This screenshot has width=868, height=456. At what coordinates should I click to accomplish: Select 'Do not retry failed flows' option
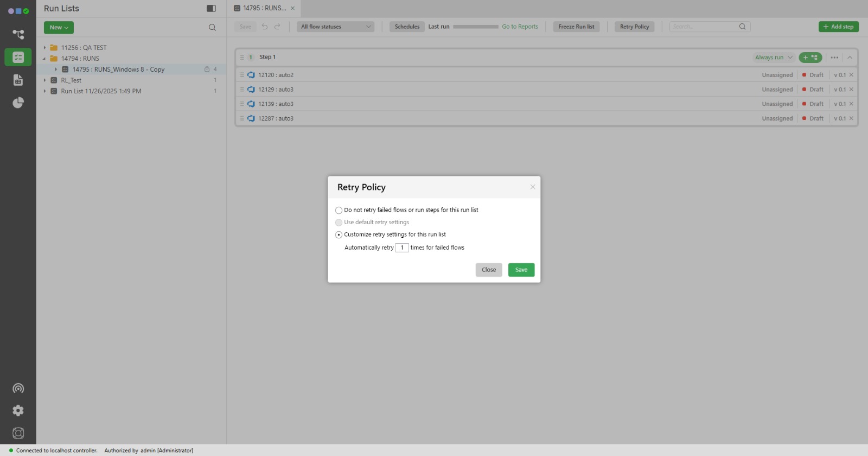[339, 210]
